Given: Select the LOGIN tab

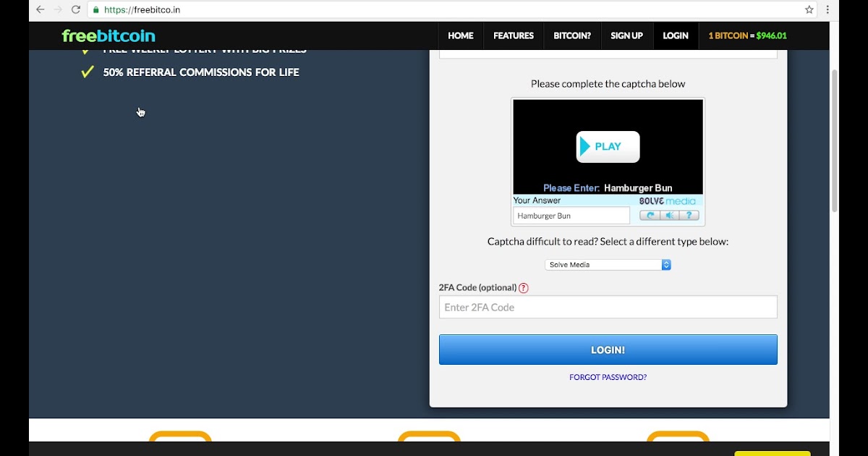Looking at the screenshot, I should click(x=676, y=35).
